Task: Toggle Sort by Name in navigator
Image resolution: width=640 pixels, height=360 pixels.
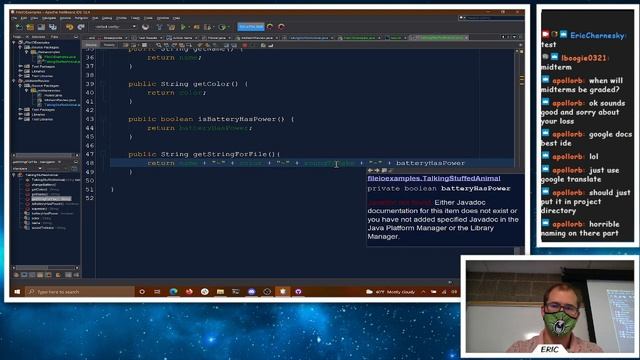Action: coord(68,275)
